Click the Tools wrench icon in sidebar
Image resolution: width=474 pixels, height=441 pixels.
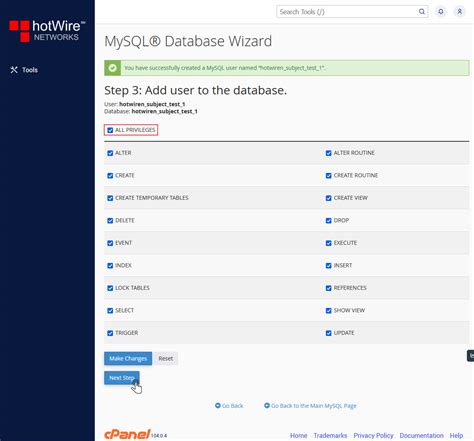pyautogui.click(x=14, y=70)
